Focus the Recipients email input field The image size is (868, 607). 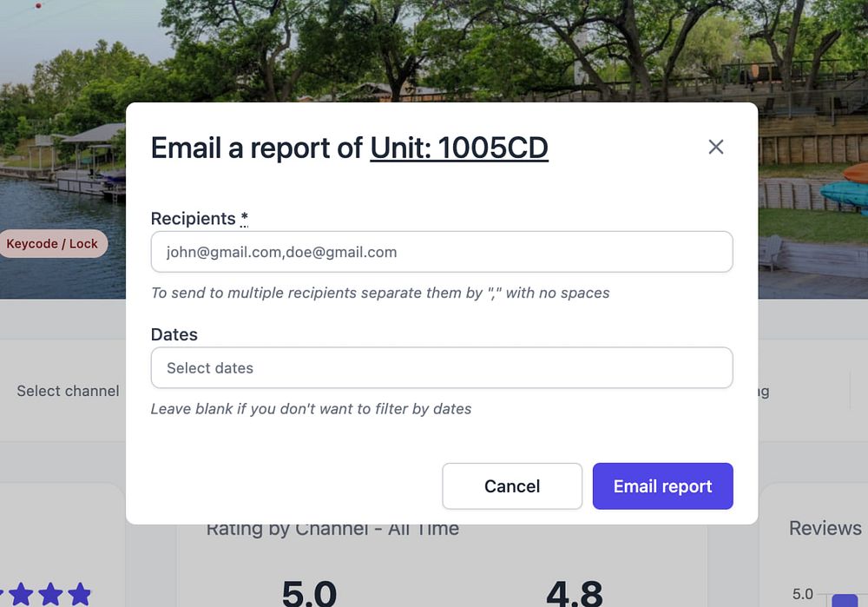[442, 252]
